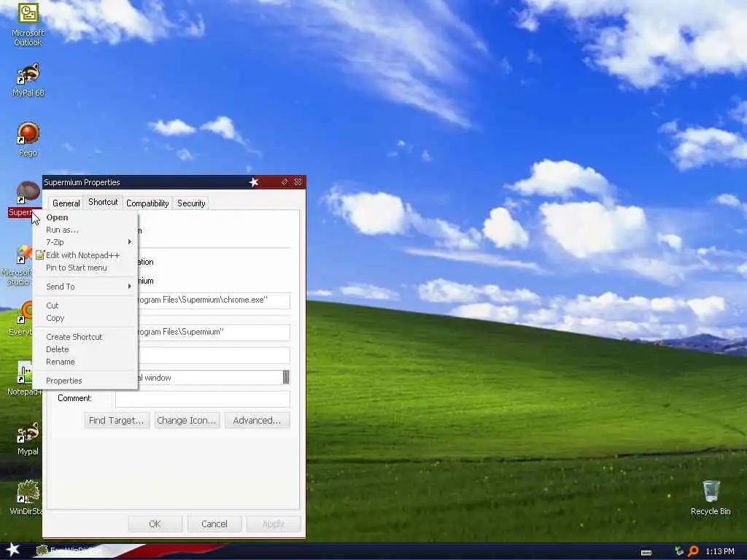
Task: Choose Rename from the context menu
Action: [85, 362]
